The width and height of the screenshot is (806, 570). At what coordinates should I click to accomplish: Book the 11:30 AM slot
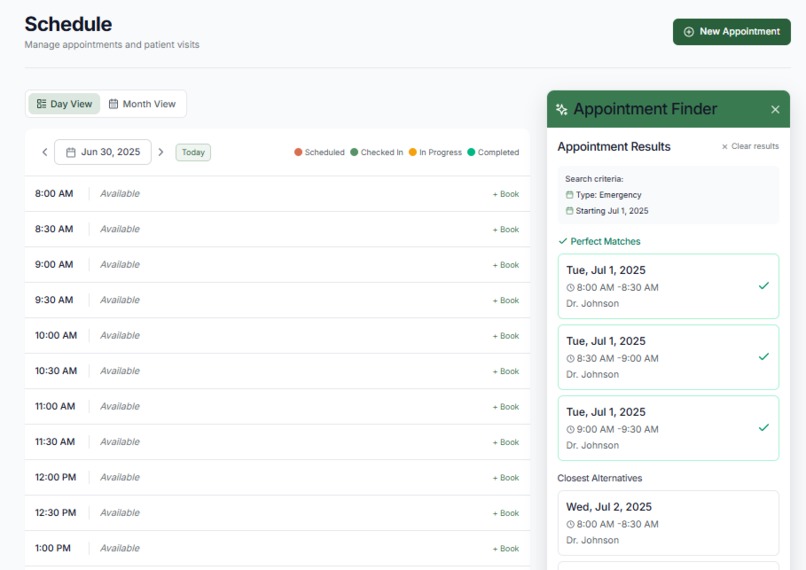tap(506, 442)
